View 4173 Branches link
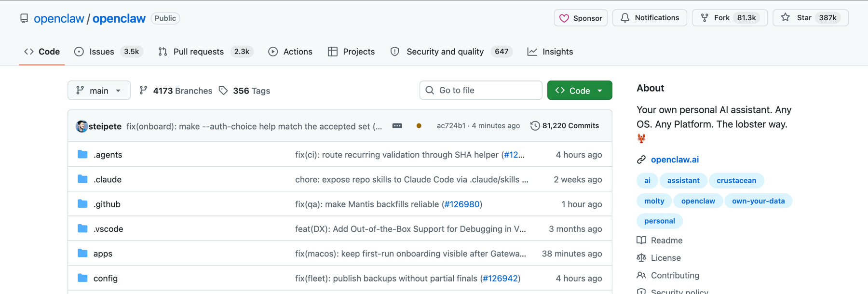The width and height of the screenshot is (868, 294). tap(176, 91)
